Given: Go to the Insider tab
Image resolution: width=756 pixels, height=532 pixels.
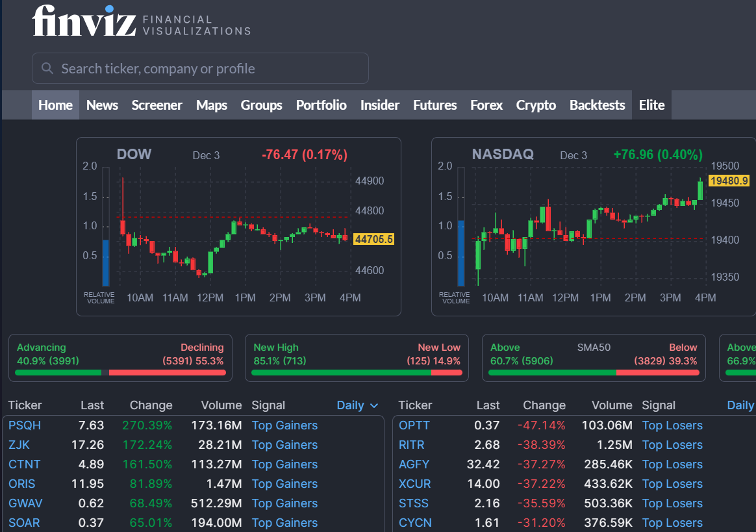Looking at the screenshot, I should click(x=380, y=105).
